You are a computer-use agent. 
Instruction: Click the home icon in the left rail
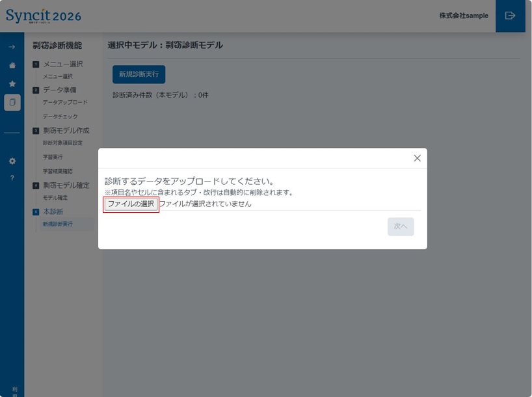click(12, 65)
